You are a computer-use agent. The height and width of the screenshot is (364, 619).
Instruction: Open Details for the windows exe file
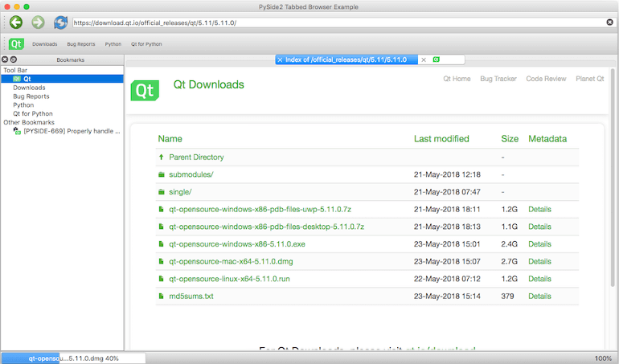pos(539,244)
